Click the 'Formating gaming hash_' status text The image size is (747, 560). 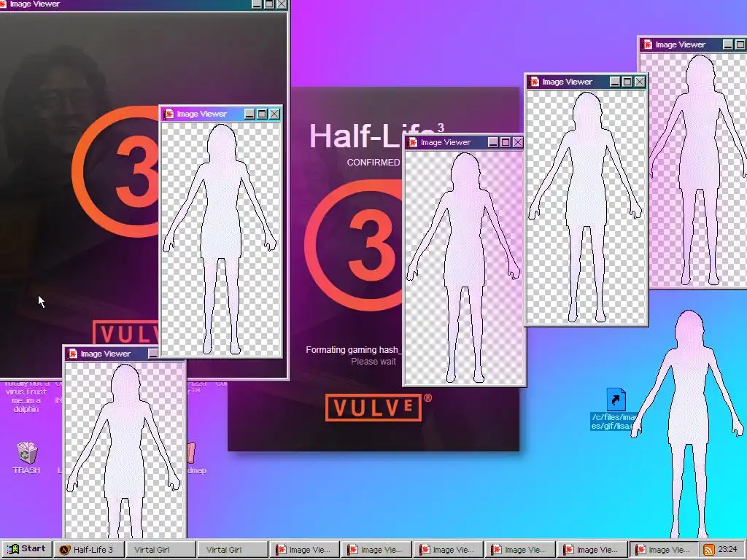point(354,350)
